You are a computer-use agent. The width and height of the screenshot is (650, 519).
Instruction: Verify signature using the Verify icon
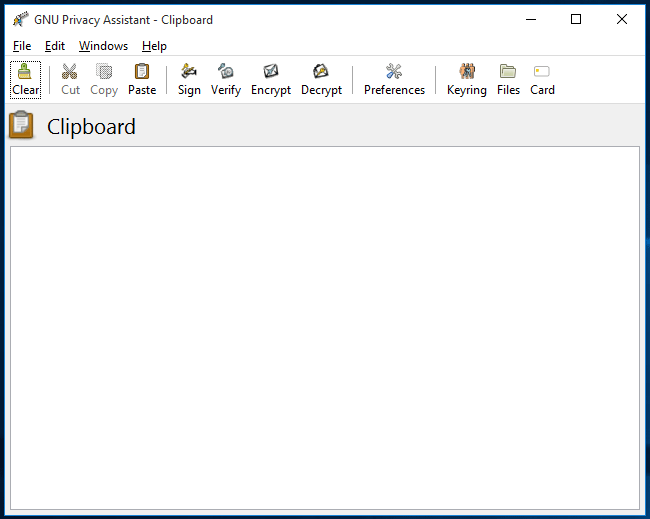[226, 80]
